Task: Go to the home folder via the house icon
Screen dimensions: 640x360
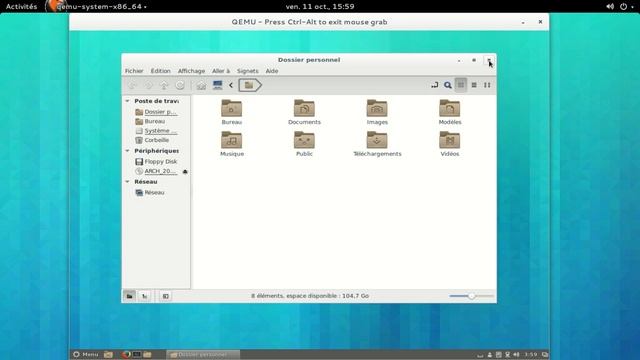Action: [201, 85]
